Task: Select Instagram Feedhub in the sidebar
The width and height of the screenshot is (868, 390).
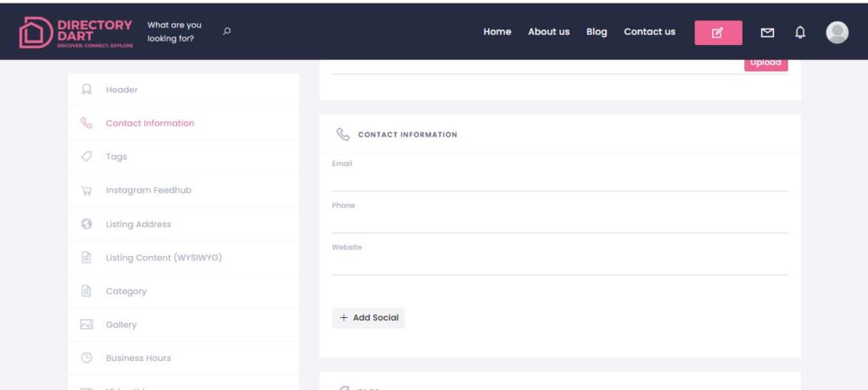Action: point(183,191)
